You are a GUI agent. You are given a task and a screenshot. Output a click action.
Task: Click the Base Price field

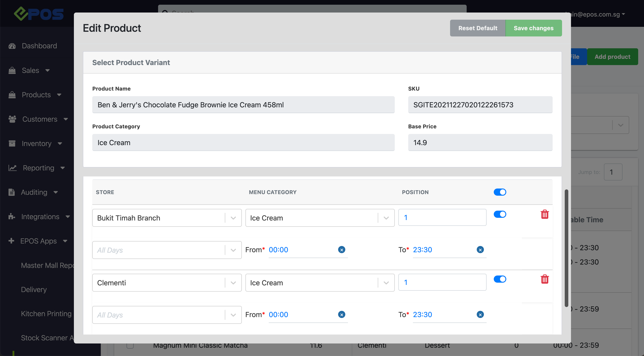point(480,142)
